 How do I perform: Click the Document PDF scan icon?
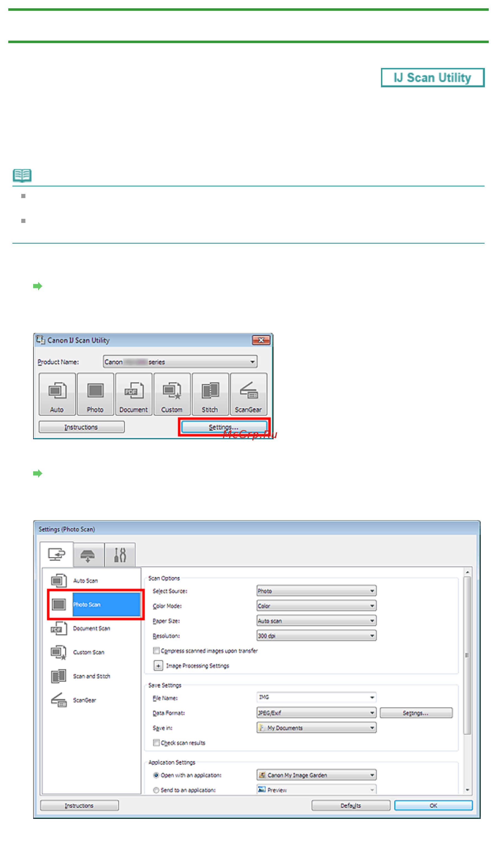point(133,394)
